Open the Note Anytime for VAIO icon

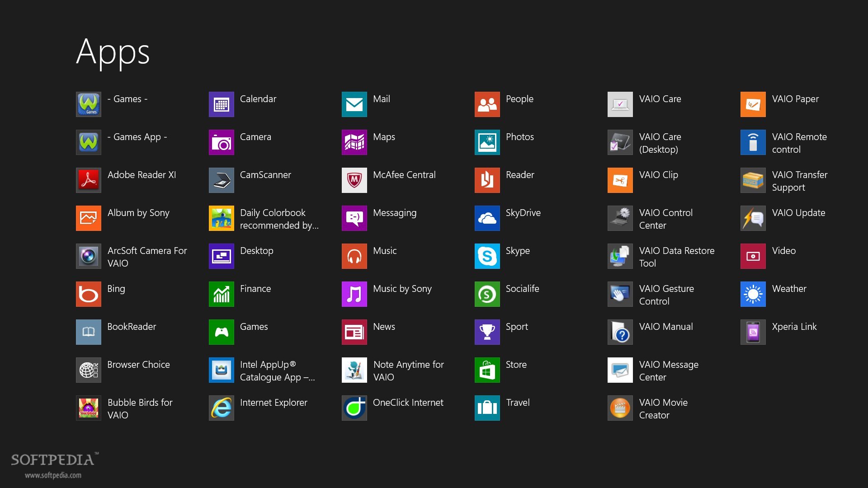point(354,370)
